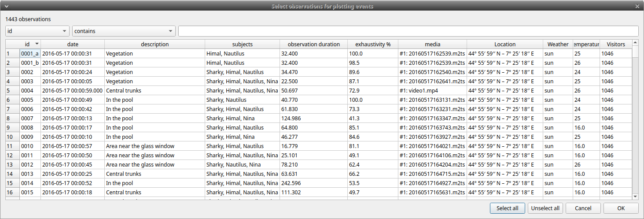Sort by the description column header
The width and height of the screenshot is (644, 219).
pos(155,44)
